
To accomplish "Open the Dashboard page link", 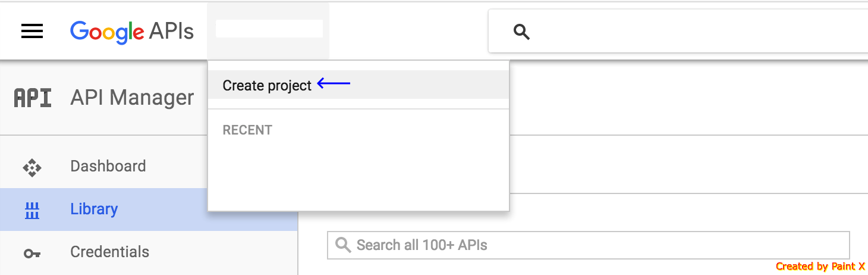I will click(x=108, y=166).
